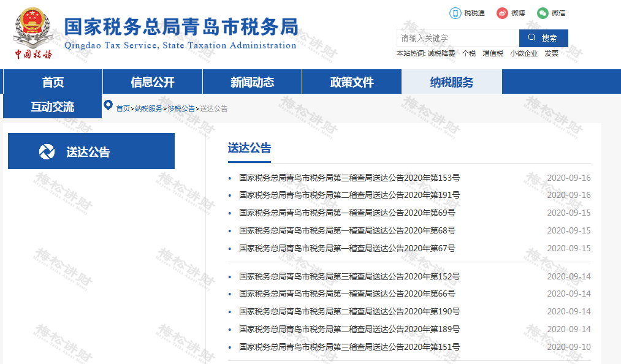This screenshot has width=621, height=364.
Task: Open 第一稽查局送达公告2020年第67号
Action: click(x=347, y=248)
